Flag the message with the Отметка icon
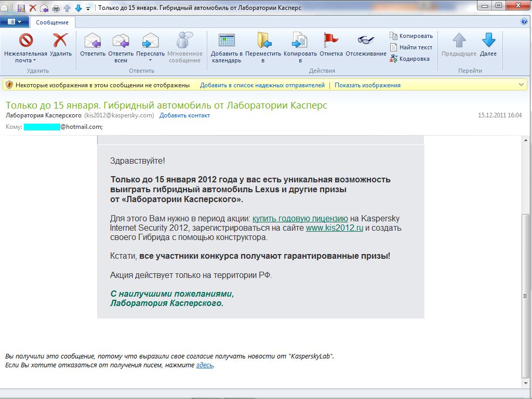532x399 pixels. pos(331,40)
